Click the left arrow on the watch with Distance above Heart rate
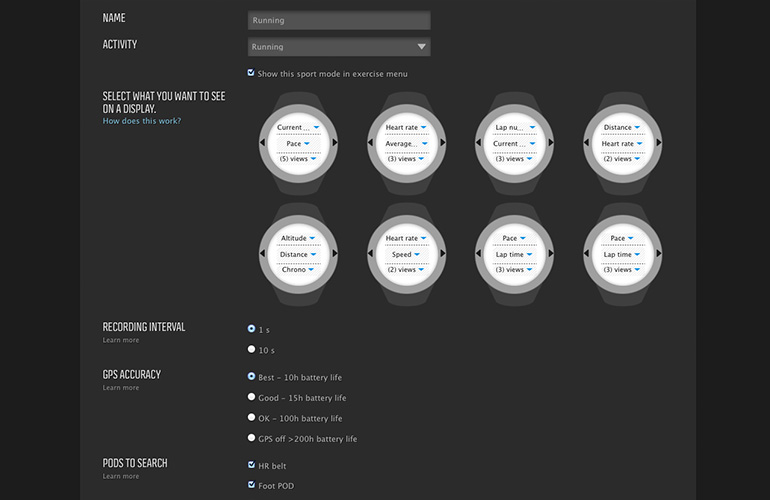770x500 pixels. click(586, 142)
